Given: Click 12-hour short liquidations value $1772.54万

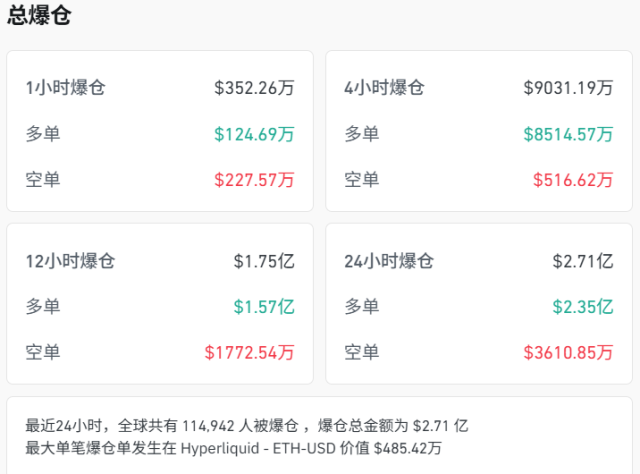Looking at the screenshot, I should (249, 352).
